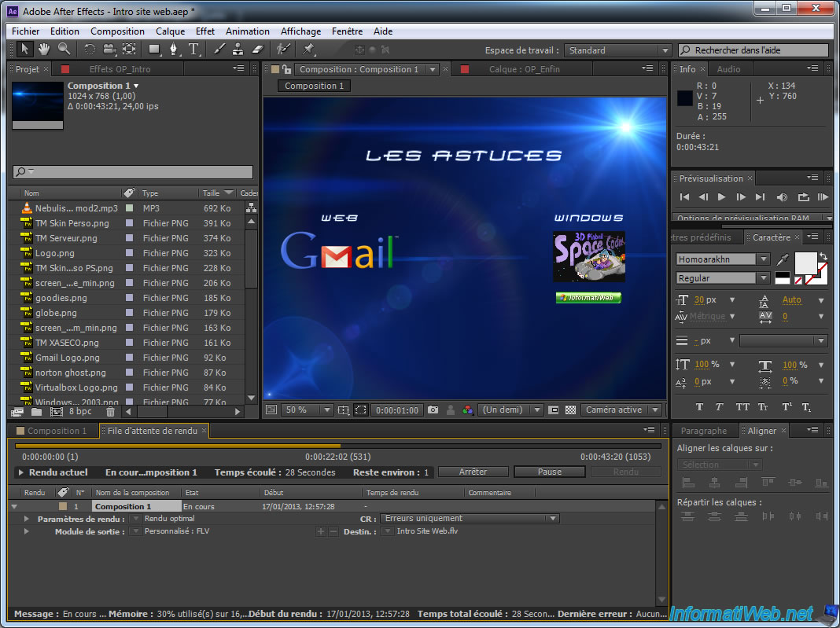The height and width of the screenshot is (628, 840).
Task: Click the snapshot camera icon
Action: pos(433,409)
